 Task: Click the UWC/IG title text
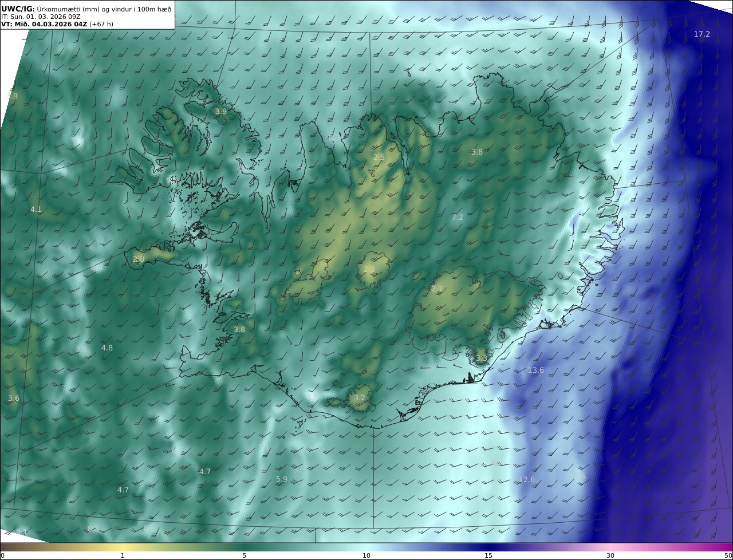pyautogui.click(x=18, y=9)
